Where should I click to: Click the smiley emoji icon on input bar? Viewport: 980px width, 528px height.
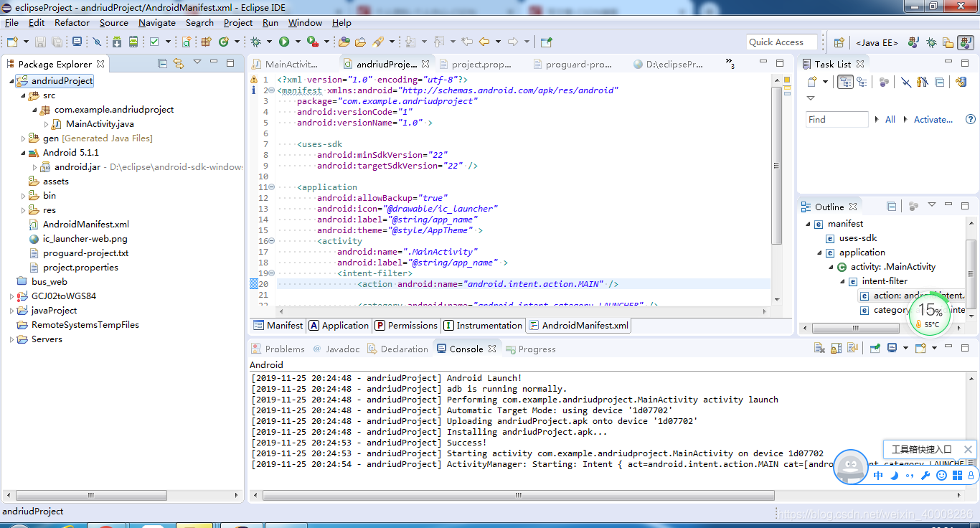click(x=941, y=476)
